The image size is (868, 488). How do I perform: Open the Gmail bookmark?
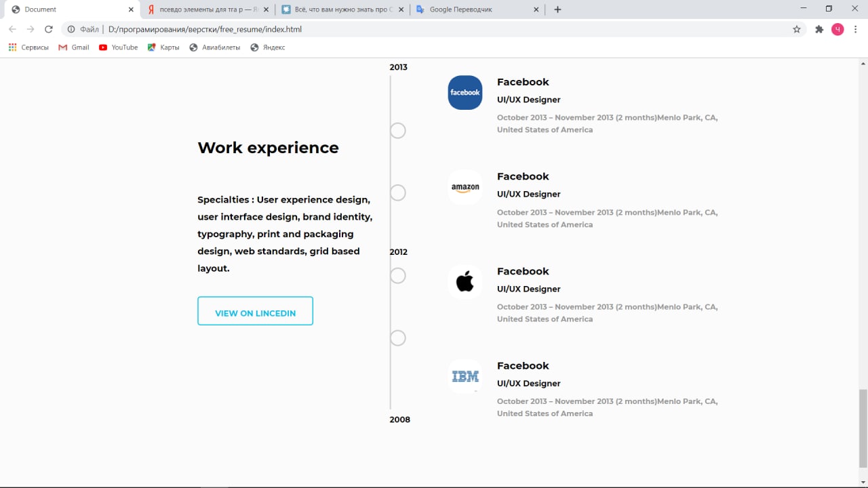pyautogui.click(x=74, y=47)
